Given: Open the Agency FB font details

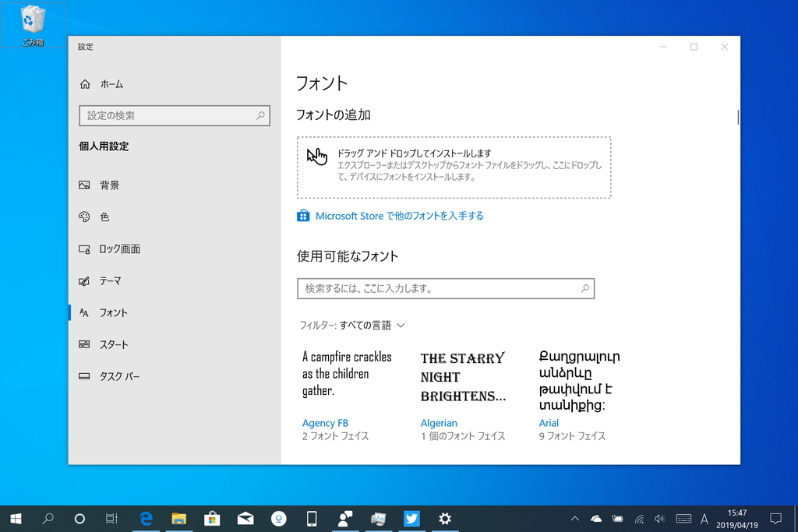Looking at the screenshot, I should tap(325, 423).
